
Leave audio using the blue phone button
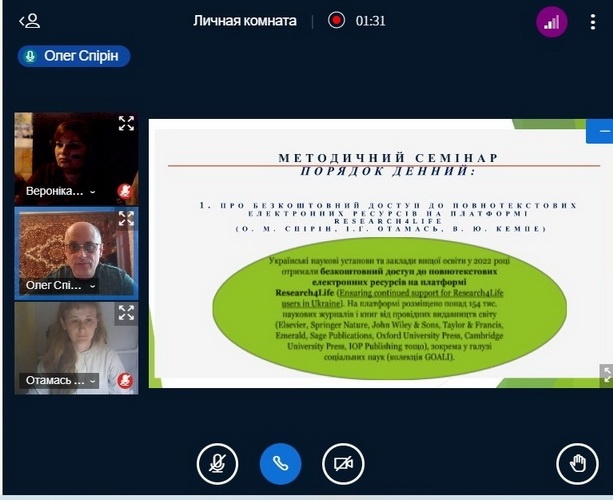pyautogui.click(x=280, y=463)
